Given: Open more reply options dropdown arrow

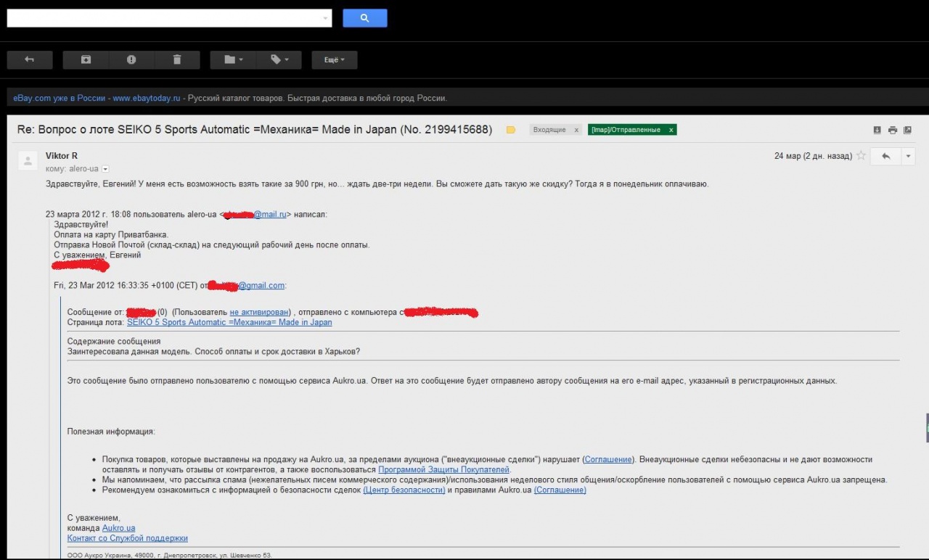Looking at the screenshot, I should (x=908, y=156).
